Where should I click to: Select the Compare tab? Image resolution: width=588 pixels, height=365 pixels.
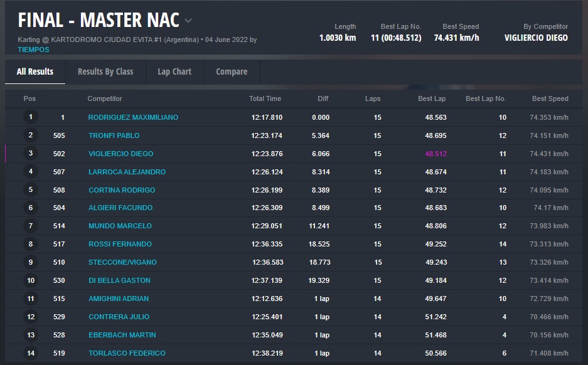(232, 71)
